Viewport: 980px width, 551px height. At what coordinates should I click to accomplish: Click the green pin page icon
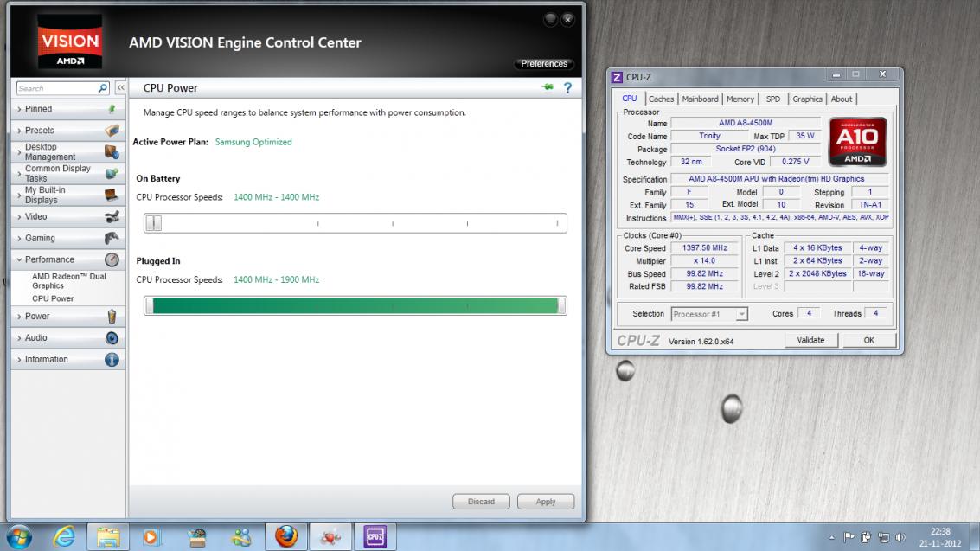[x=547, y=88]
